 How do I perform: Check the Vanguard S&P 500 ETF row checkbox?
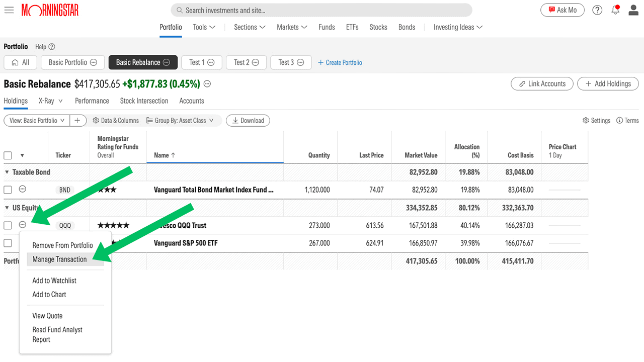8,243
